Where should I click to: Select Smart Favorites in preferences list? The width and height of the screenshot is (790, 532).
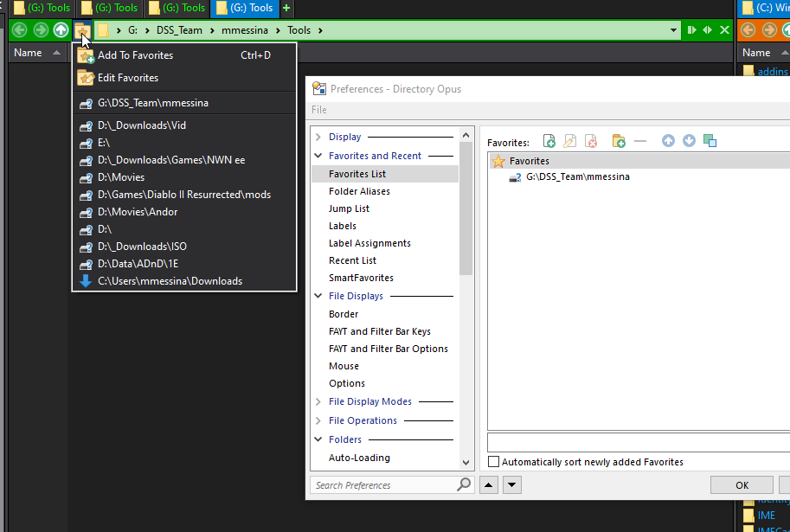coord(361,278)
